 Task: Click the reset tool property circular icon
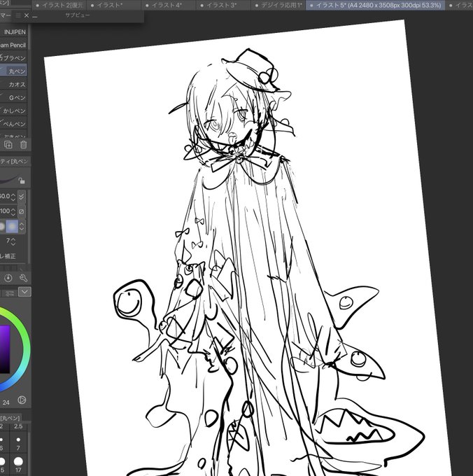8,278
